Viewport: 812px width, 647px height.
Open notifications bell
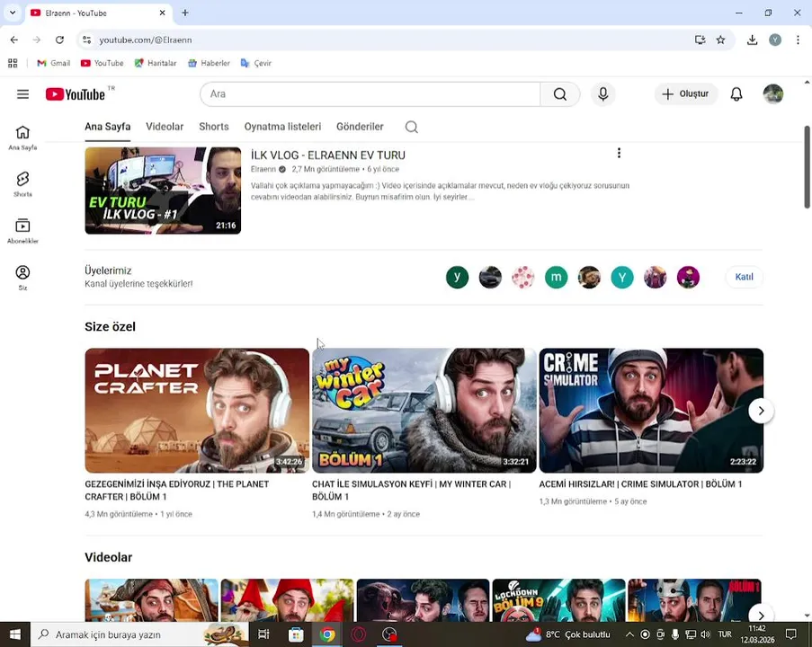(x=736, y=94)
